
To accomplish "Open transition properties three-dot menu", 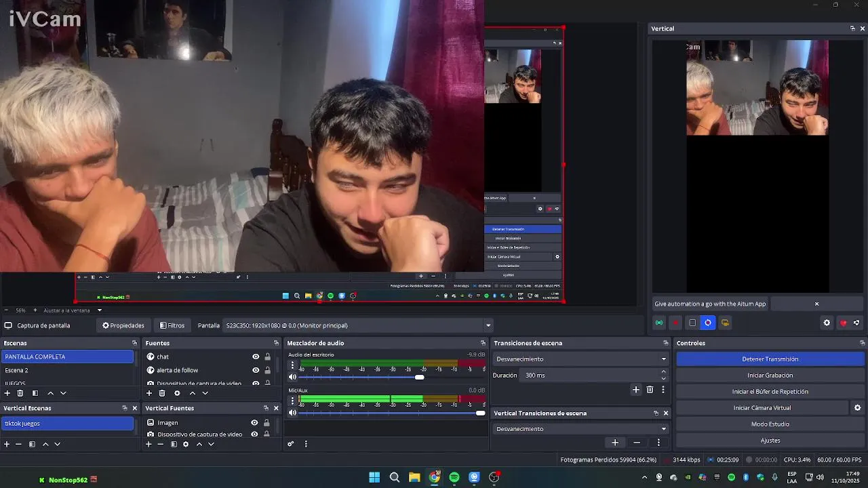I will pyautogui.click(x=663, y=389).
